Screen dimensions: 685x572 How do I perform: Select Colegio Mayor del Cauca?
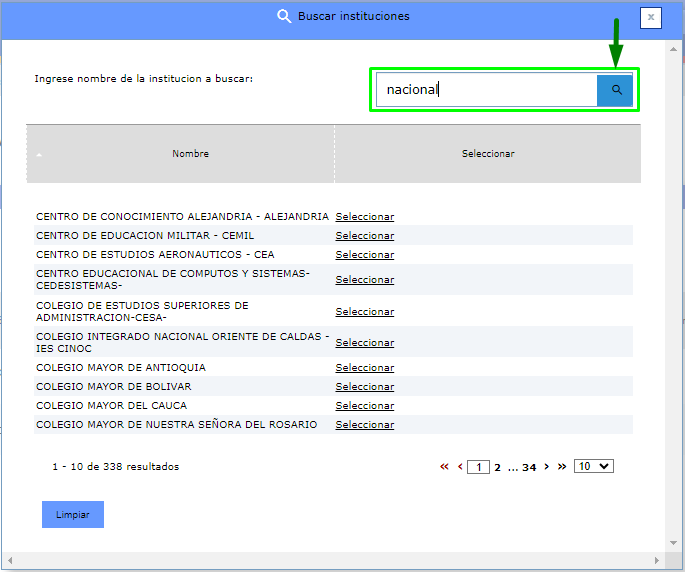click(364, 406)
